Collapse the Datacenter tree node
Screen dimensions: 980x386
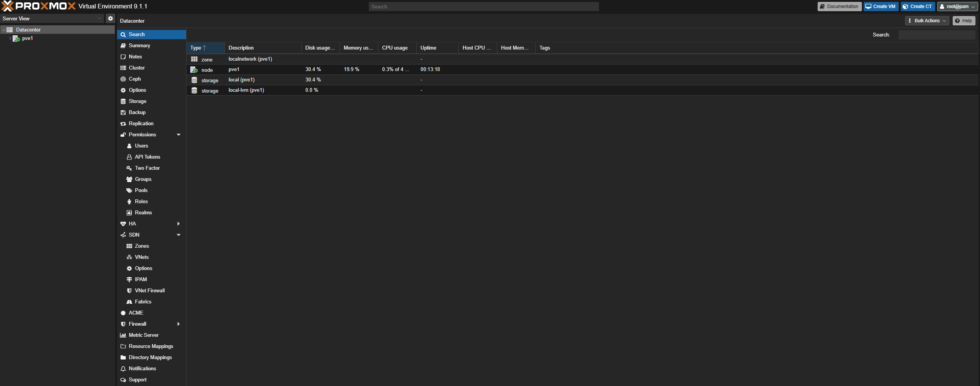[x=4, y=30]
